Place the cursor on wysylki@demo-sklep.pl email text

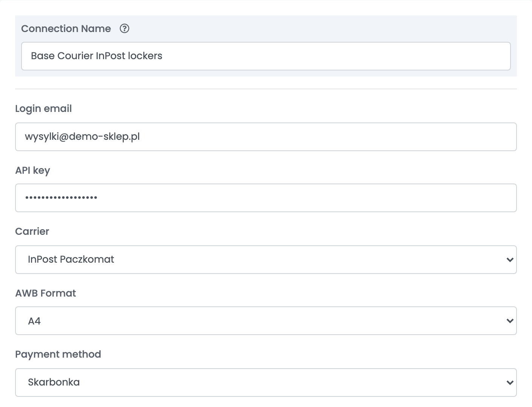[x=82, y=136]
